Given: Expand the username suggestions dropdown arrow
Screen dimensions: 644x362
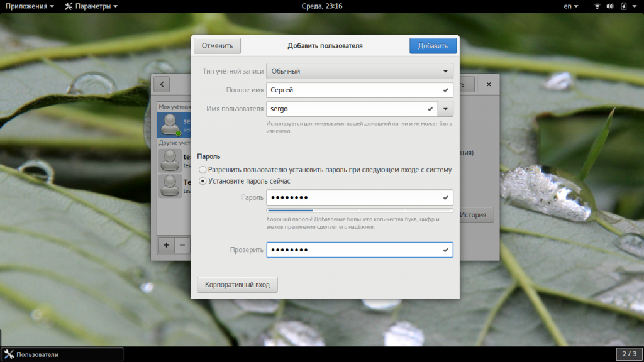Looking at the screenshot, I should [x=446, y=109].
